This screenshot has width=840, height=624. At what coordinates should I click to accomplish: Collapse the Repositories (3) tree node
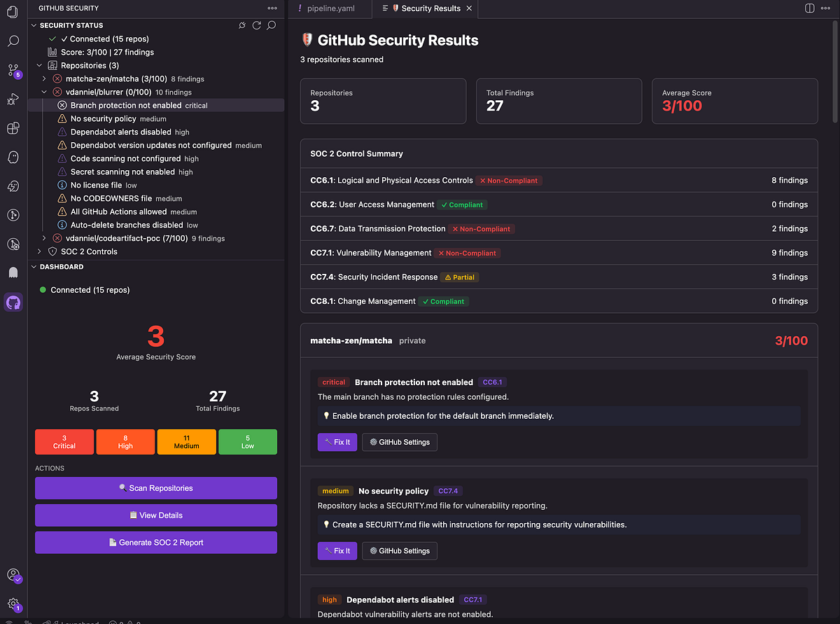click(x=39, y=65)
